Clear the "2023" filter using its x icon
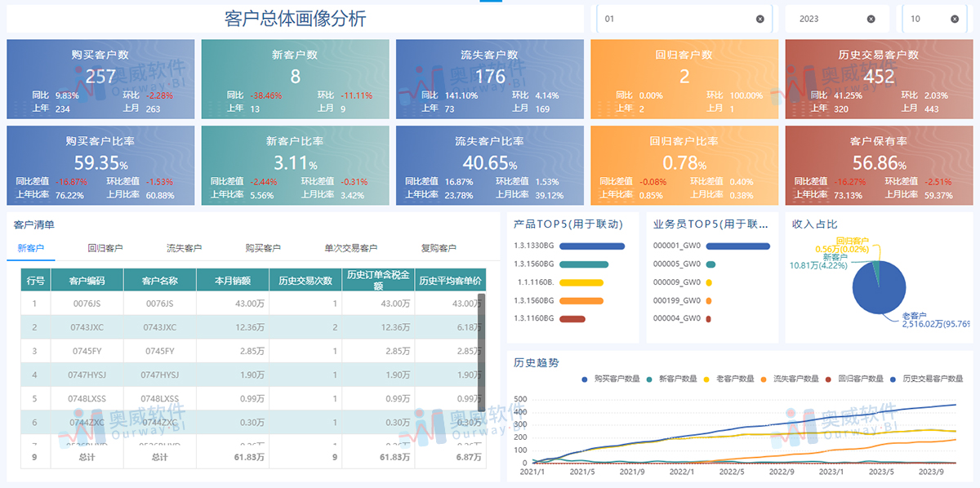This screenshot has height=488, width=980. coord(872,19)
